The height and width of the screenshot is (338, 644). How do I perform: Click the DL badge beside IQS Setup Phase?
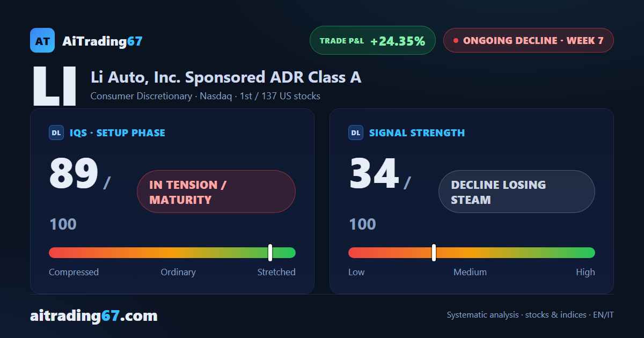click(56, 133)
